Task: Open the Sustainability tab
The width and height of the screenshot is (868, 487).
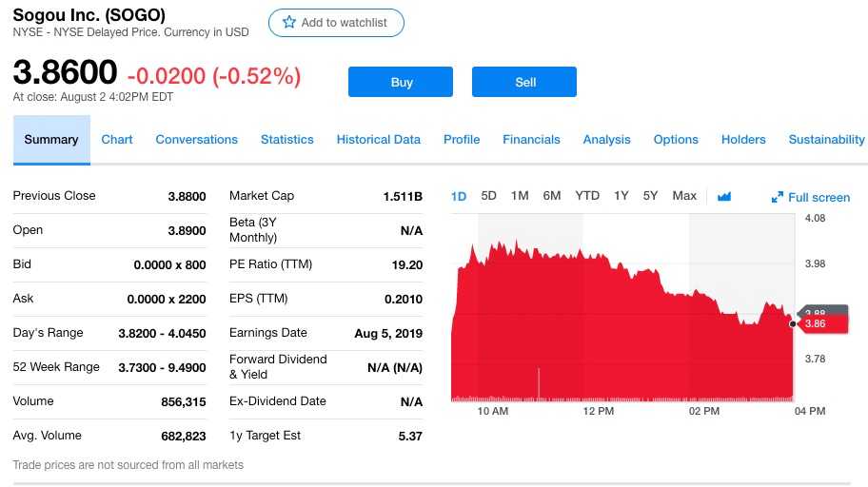Action: pyautogui.click(x=826, y=140)
